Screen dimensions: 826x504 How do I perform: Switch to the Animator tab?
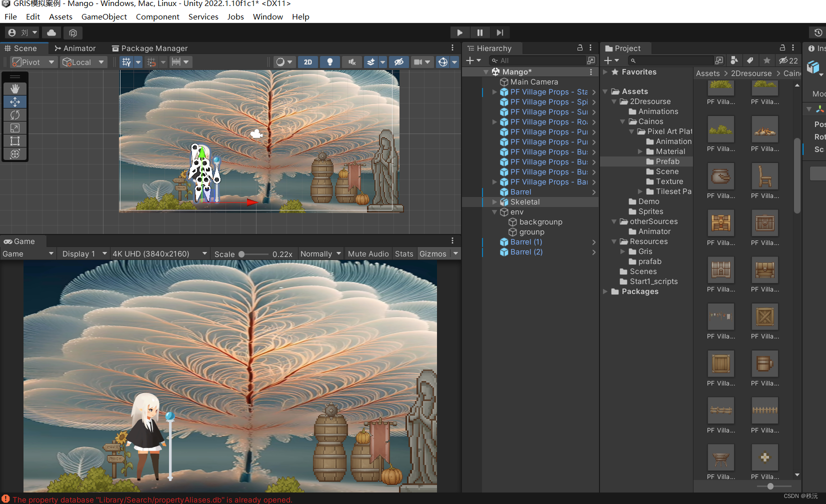point(75,48)
